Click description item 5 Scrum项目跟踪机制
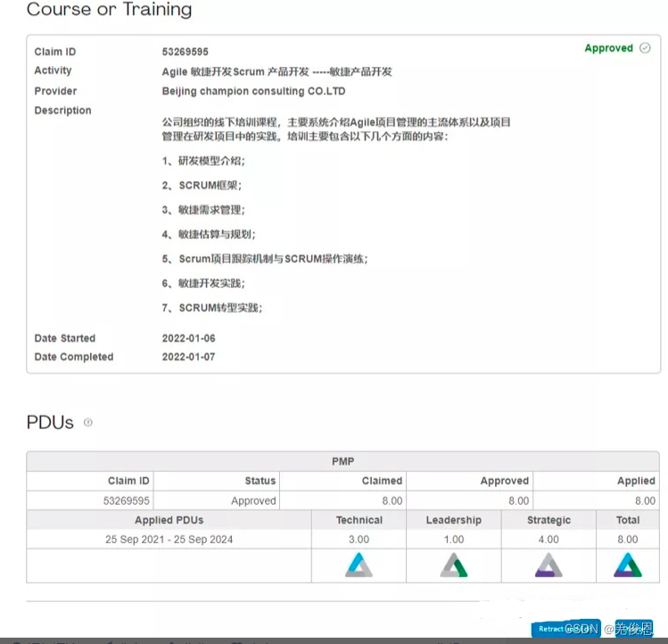This screenshot has height=644, width=668. coord(265,259)
